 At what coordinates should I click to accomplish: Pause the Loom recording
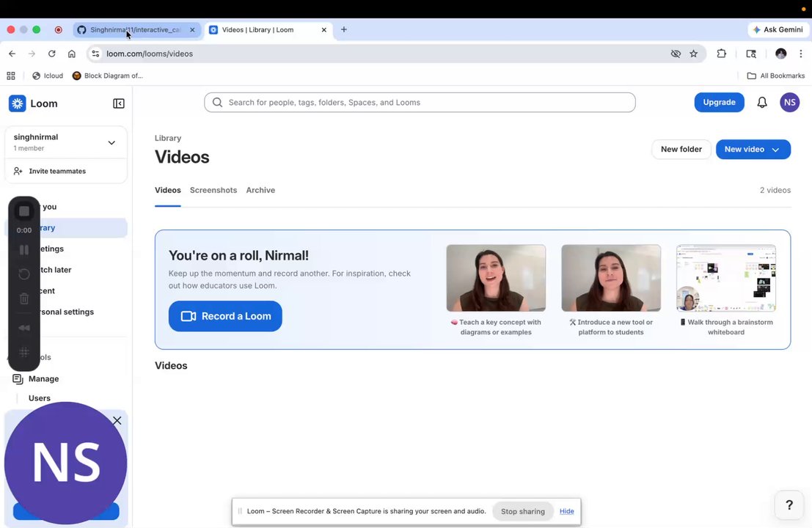click(x=23, y=249)
